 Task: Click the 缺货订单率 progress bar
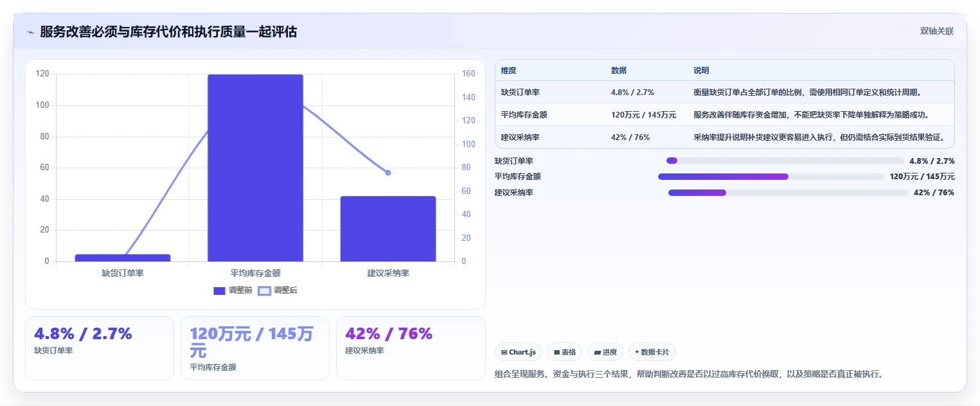click(x=785, y=161)
